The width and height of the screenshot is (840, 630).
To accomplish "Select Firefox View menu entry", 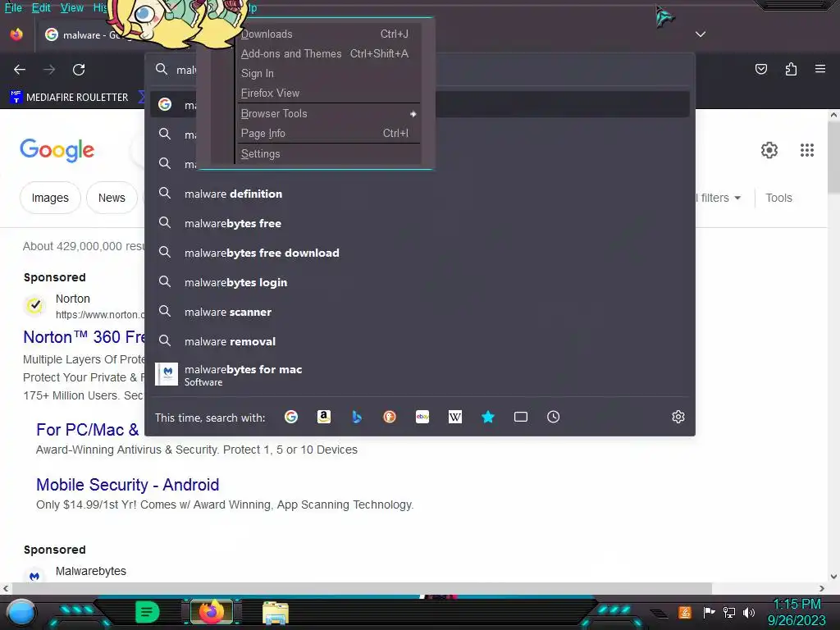I will click(328, 94).
